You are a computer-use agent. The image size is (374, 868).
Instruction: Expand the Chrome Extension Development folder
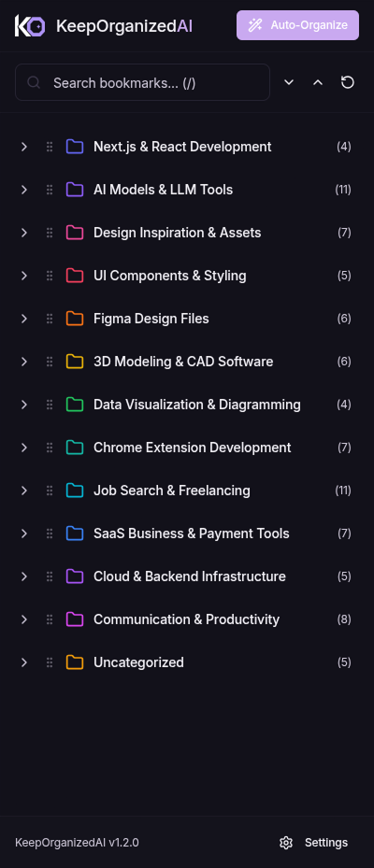point(23,448)
